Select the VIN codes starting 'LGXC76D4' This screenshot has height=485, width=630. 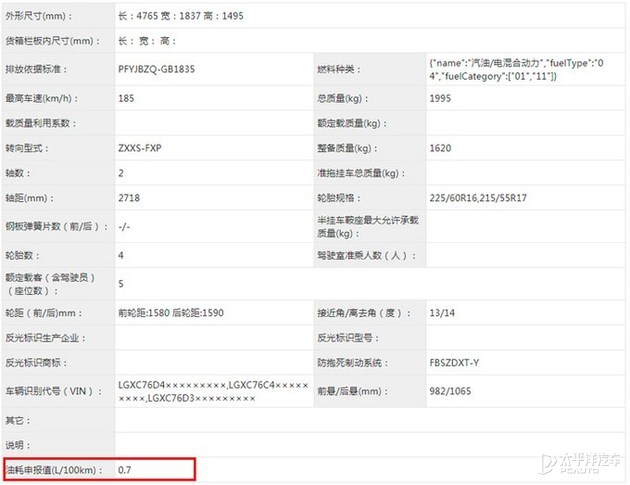pos(213,392)
